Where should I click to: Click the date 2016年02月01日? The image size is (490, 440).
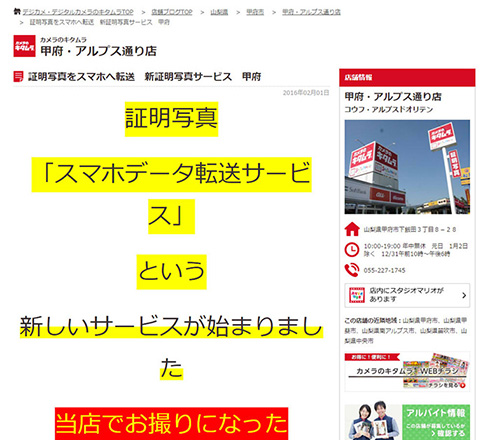(306, 93)
